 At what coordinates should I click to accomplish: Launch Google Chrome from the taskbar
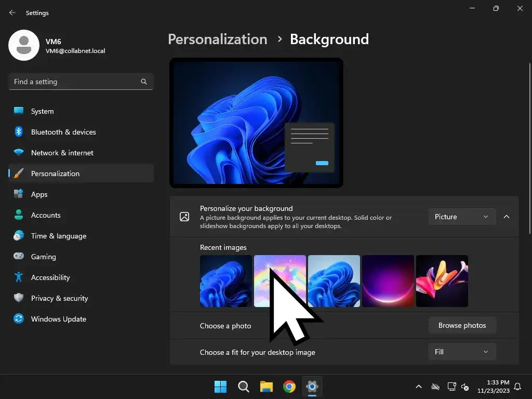[289, 387]
